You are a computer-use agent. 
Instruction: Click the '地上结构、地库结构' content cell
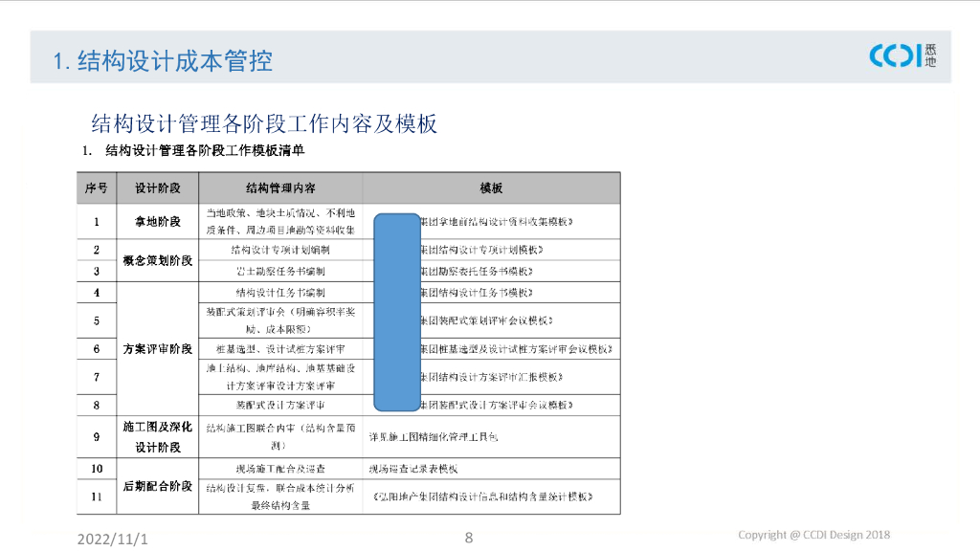[x=280, y=377]
